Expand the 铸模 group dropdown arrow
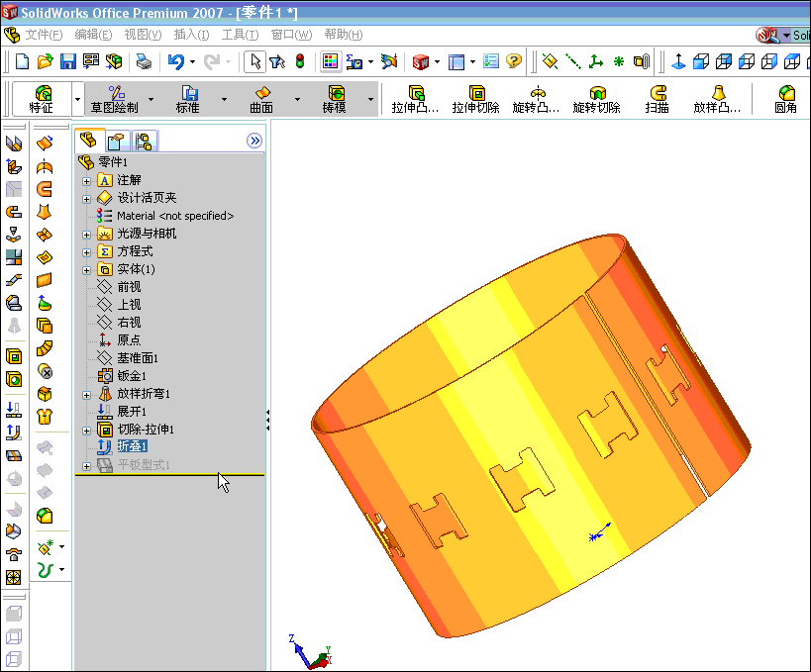 371,99
